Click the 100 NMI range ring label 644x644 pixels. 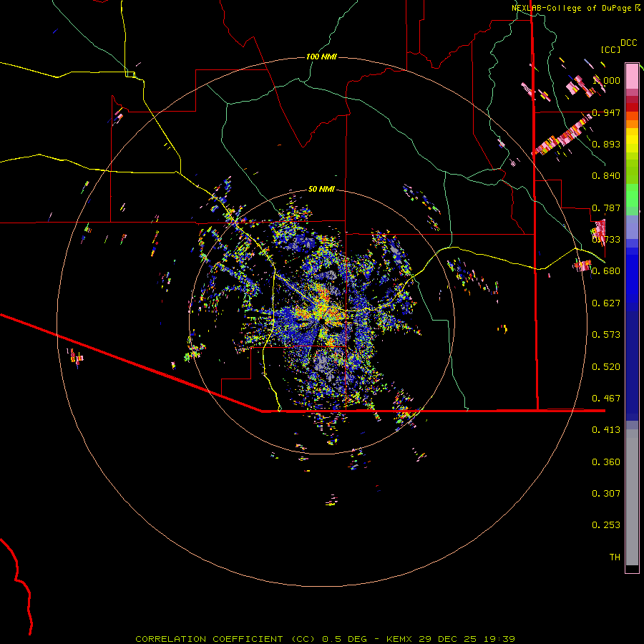(321, 57)
